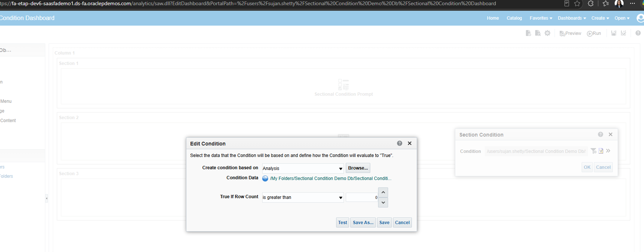Viewport: 644px width, 252px height.
Task: Click the browser extensions puzzle icon
Action: 591,4
